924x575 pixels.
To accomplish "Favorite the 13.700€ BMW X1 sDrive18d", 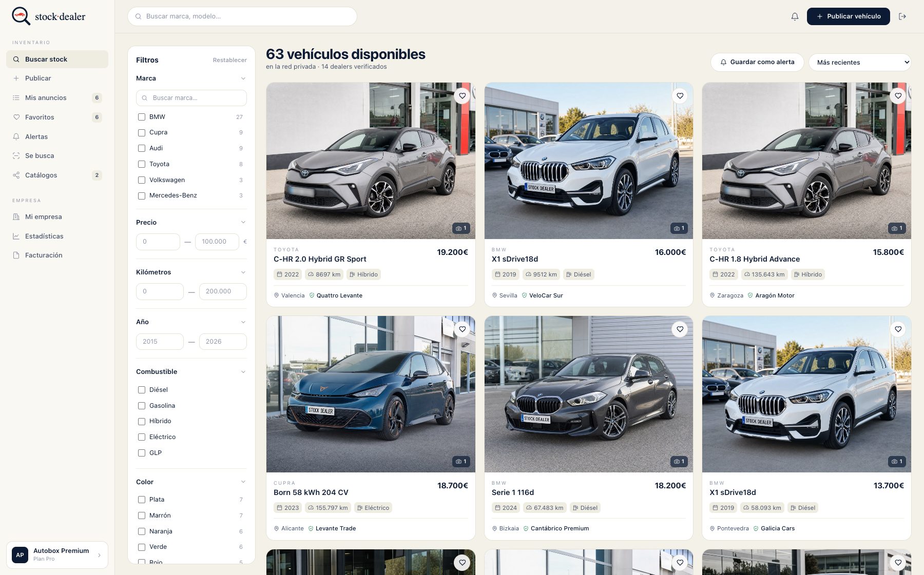I will click(x=898, y=329).
